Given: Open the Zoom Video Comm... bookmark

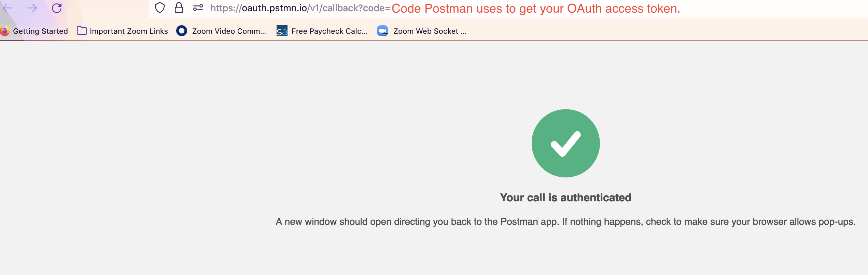Looking at the screenshot, I should (229, 31).
